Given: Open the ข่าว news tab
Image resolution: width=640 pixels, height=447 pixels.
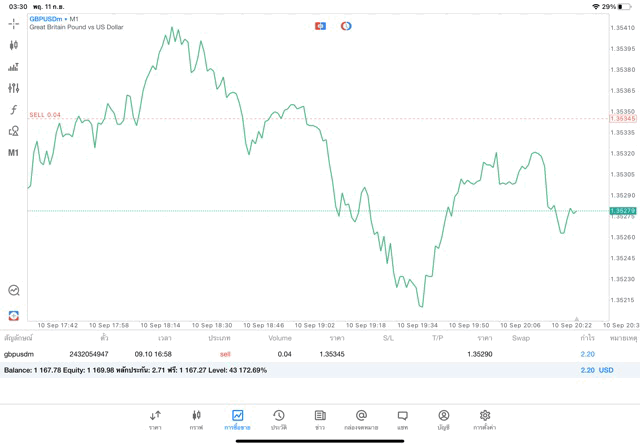Looking at the screenshot, I should point(320,419).
